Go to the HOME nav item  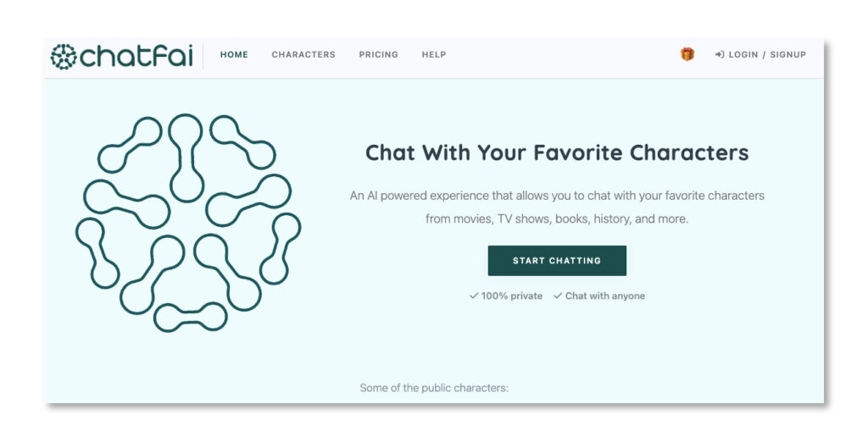pos(234,55)
